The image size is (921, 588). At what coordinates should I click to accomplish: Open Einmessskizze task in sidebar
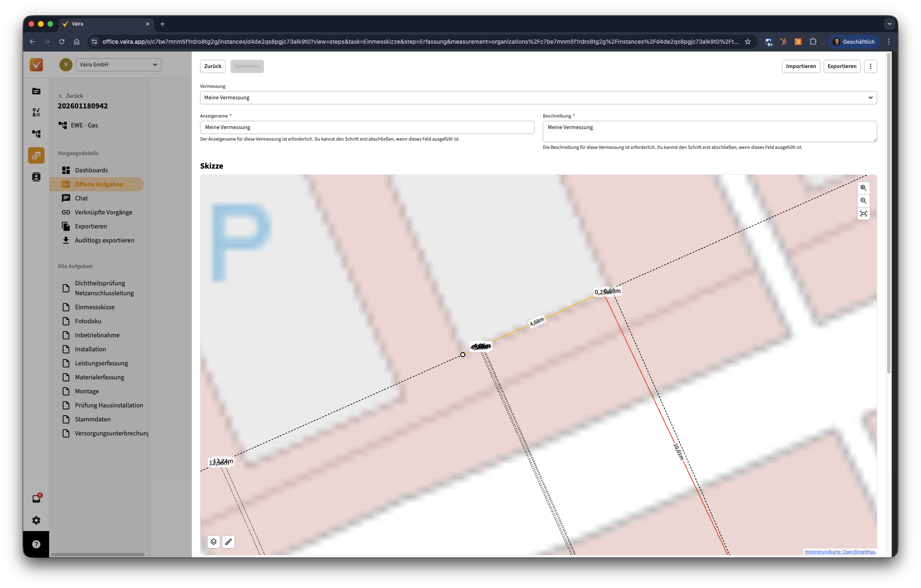tap(94, 307)
